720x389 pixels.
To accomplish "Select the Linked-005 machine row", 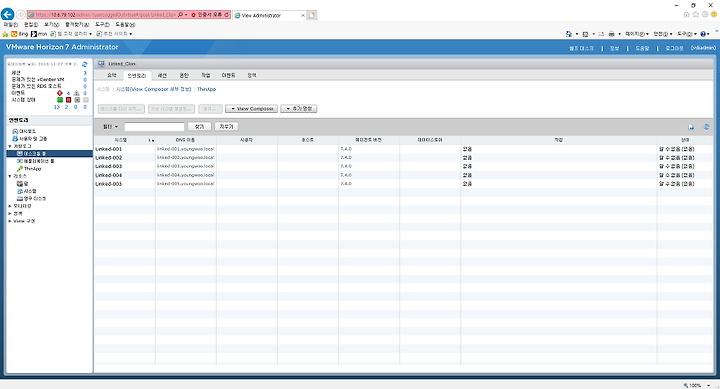I will click(404, 184).
